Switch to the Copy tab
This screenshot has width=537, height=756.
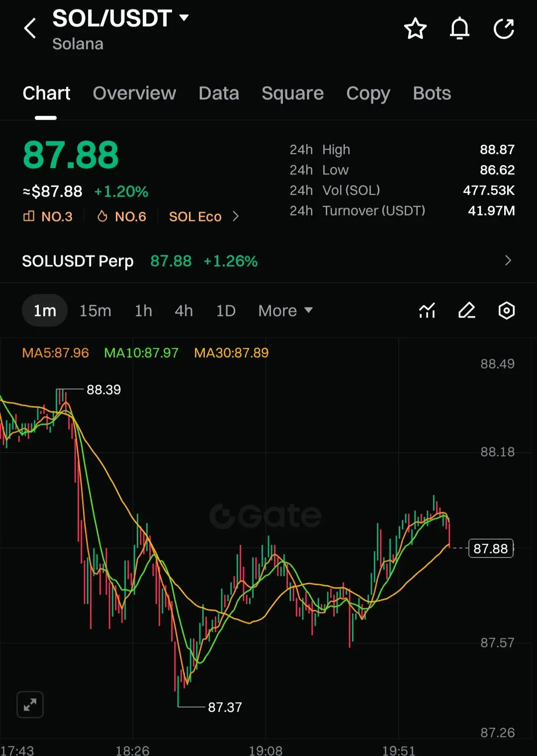click(x=368, y=93)
